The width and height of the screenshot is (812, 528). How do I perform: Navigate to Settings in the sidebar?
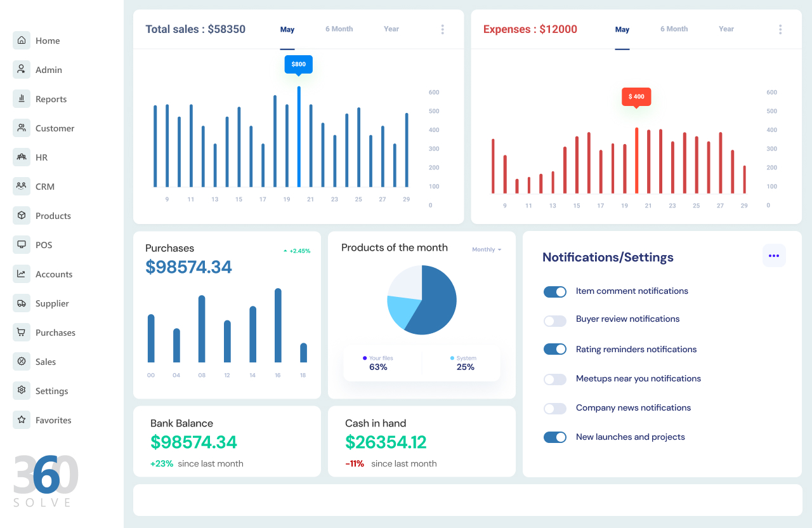(21, 390)
